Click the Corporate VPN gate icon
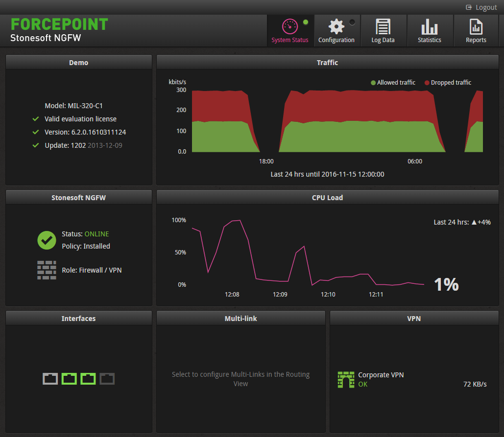Screen dimensions: 504x437 click(346, 380)
